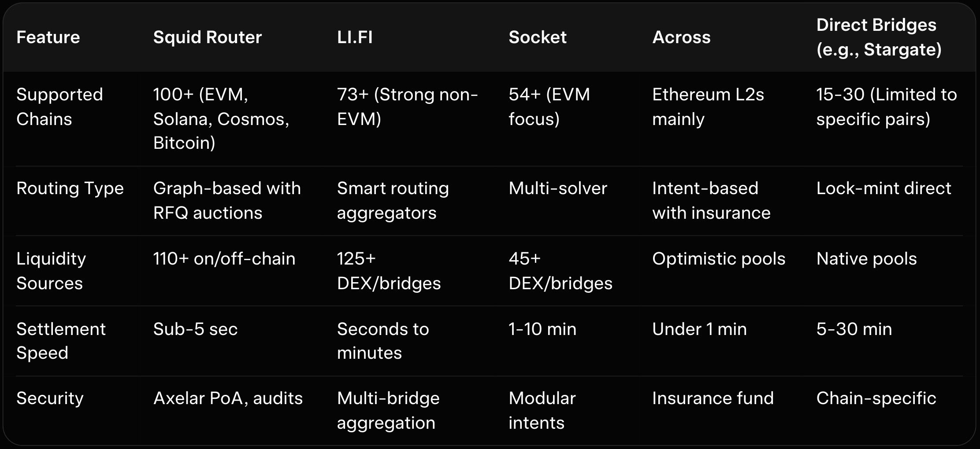980x449 pixels.
Task: Click the "Sub-5 sec" settlement cell
Action: pyautogui.click(x=195, y=329)
